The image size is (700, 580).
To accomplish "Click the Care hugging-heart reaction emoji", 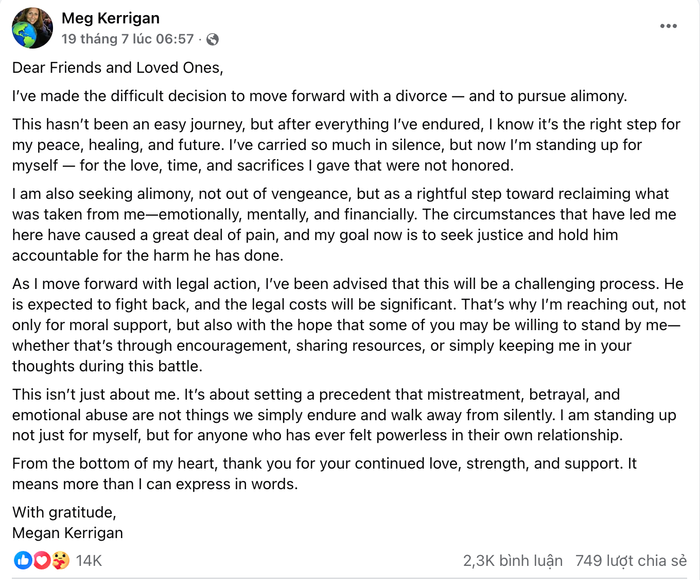I will point(61,560).
